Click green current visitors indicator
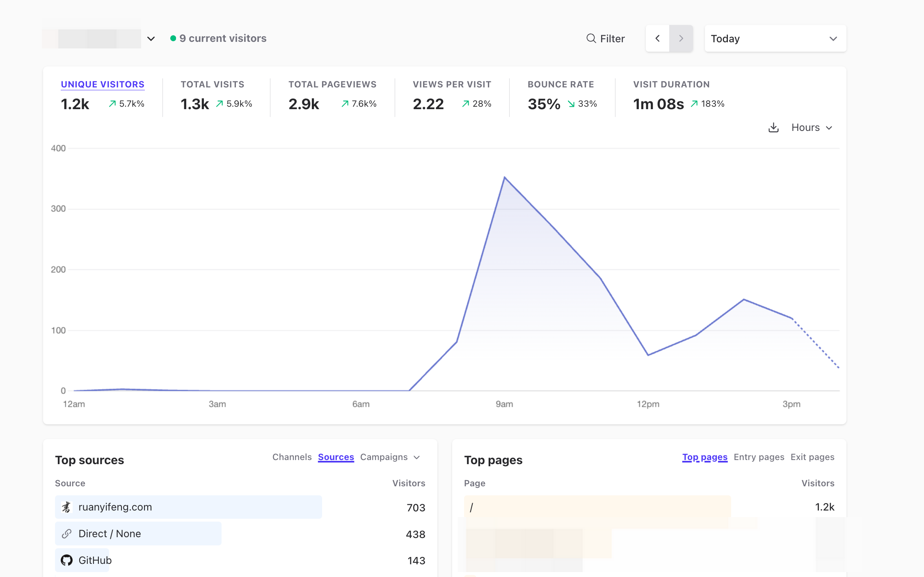Screen dimensions: 924x577 point(173,38)
